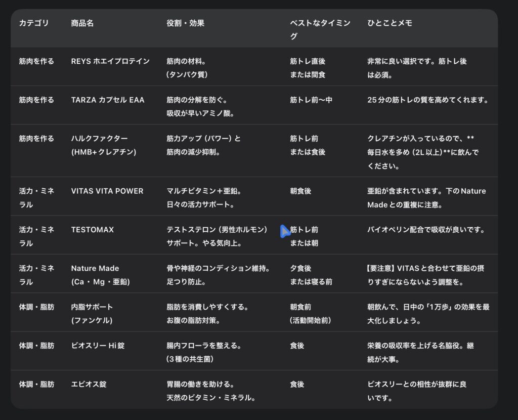
Task: Select the "夕食後" timing cell
Action: [x=300, y=268]
